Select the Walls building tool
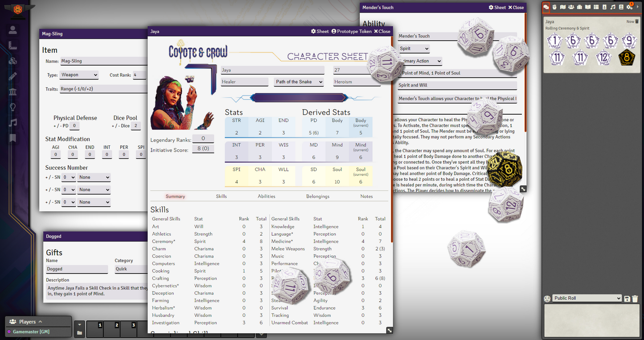The height and width of the screenshot is (340, 644). [13, 92]
